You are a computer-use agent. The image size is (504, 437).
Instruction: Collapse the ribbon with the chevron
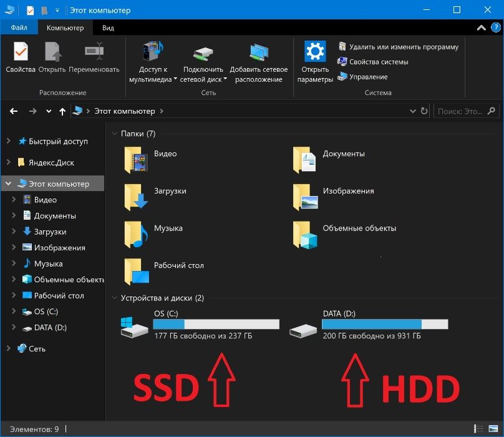click(x=481, y=27)
